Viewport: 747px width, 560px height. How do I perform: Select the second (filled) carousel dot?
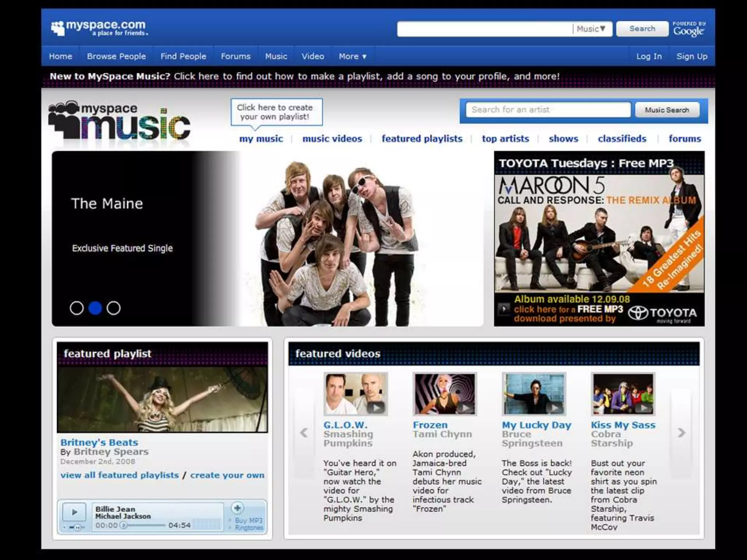point(95,308)
